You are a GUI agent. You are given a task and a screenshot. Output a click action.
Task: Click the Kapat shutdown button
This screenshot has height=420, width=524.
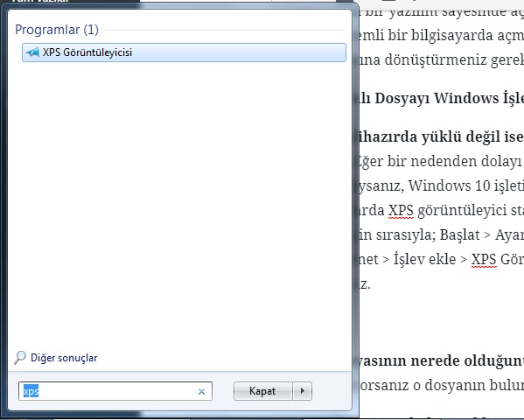tap(262, 391)
